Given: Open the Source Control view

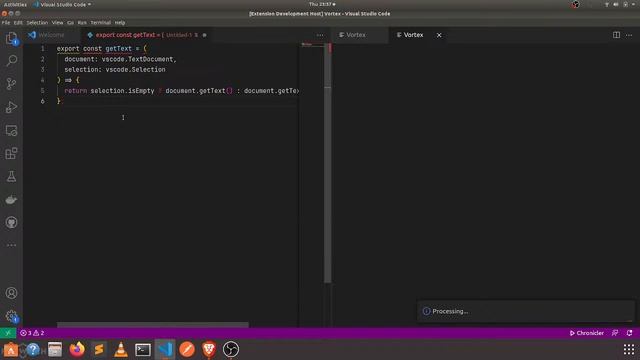Looking at the screenshot, I should point(11,84).
